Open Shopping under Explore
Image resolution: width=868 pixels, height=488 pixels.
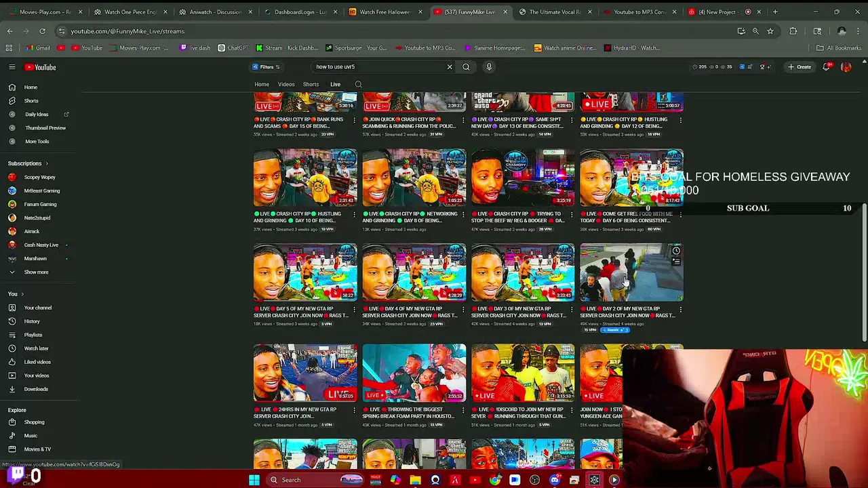coord(34,422)
